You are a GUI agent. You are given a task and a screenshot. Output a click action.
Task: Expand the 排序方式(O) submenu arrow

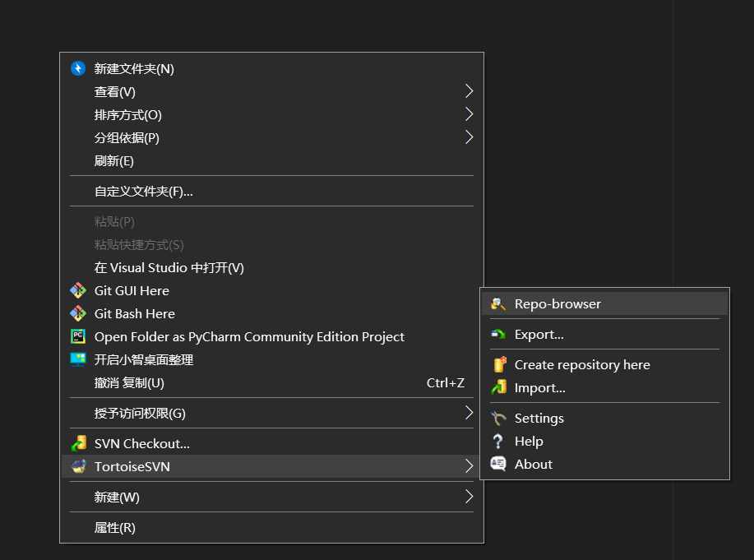469,114
